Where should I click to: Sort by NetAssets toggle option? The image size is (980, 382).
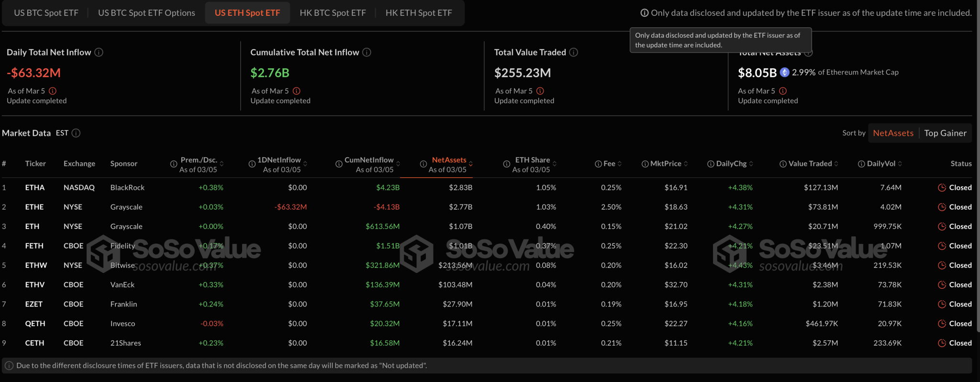(893, 133)
